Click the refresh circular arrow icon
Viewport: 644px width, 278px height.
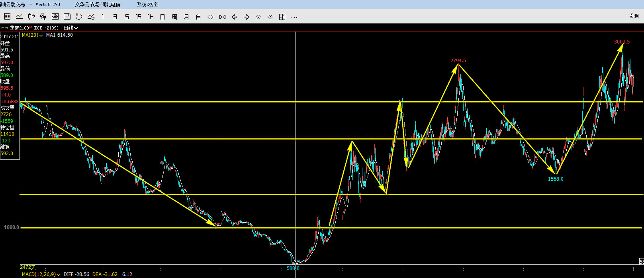coord(79,17)
